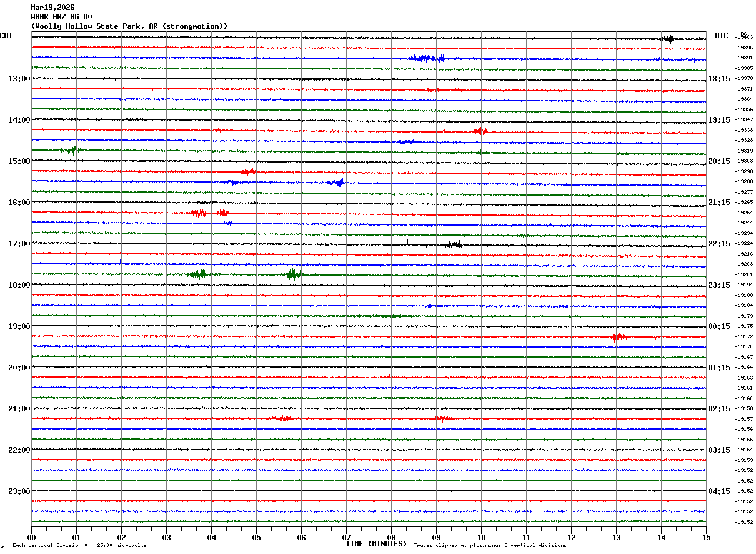Click the DC offset value -19175
The height and width of the screenshot is (554, 756).
click(744, 326)
